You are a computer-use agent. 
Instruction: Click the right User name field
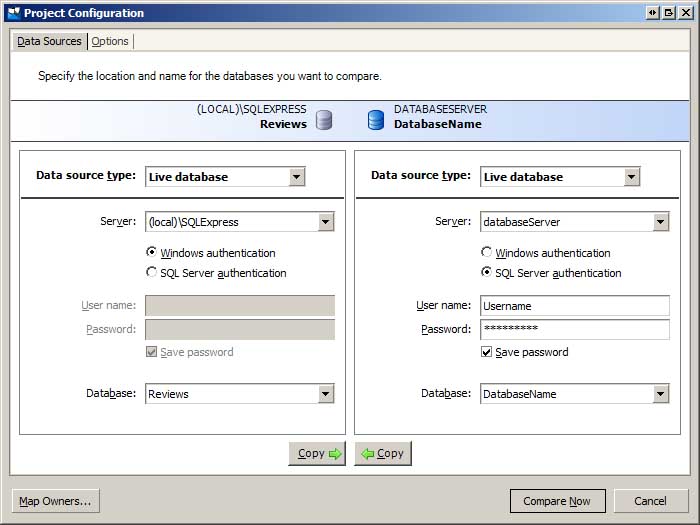click(x=574, y=306)
